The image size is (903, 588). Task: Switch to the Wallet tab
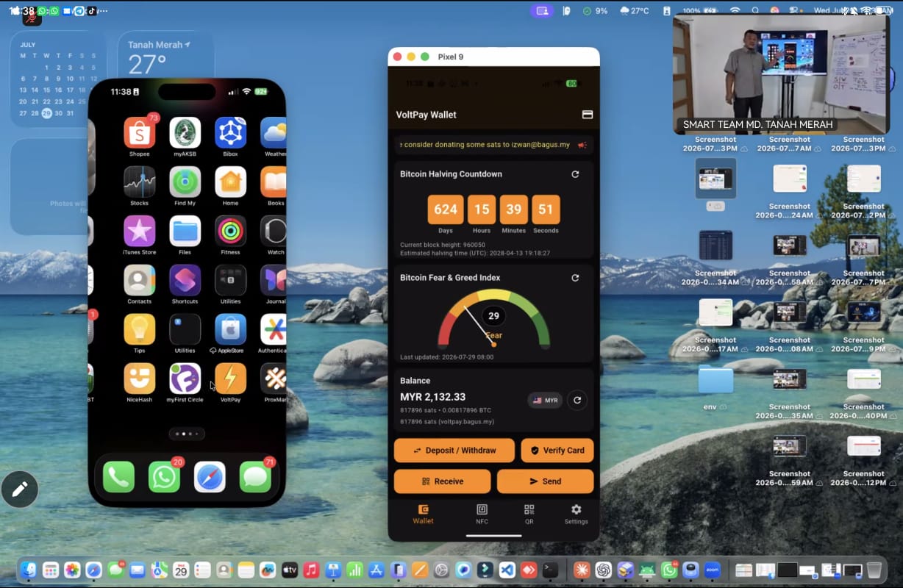pos(423,514)
